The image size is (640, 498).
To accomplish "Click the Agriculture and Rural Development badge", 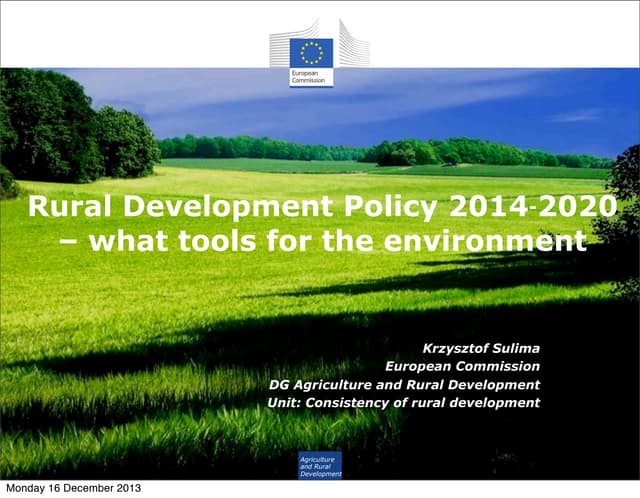I will (320, 465).
